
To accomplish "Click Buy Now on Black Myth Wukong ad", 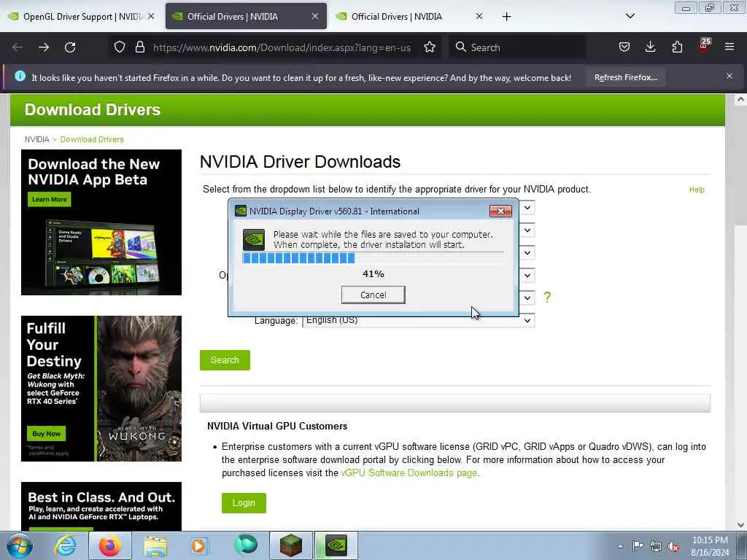I will [x=46, y=434].
